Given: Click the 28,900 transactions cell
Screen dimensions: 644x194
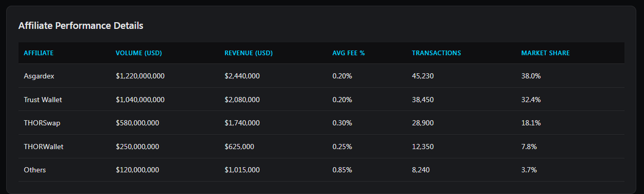Looking at the screenshot, I should click(x=423, y=123).
